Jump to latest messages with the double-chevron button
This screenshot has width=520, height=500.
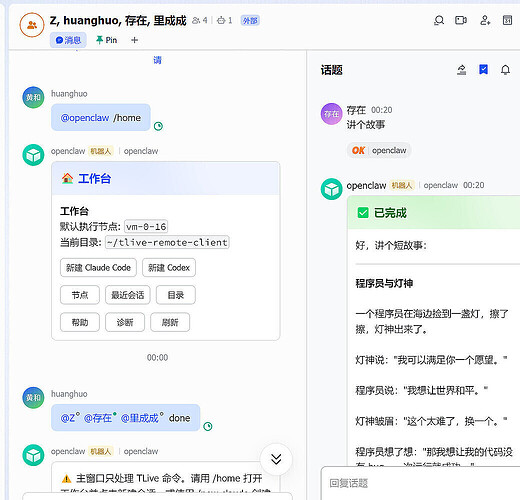click(x=276, y=459)
